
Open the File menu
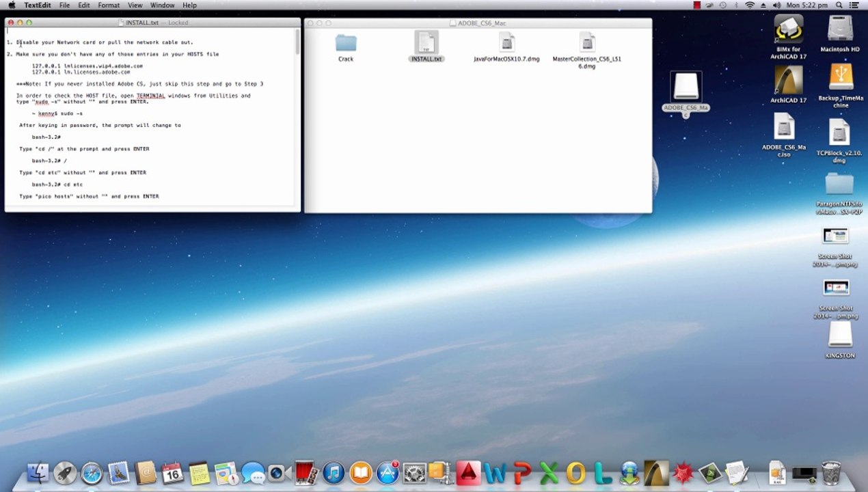click(x=64, y=5)
